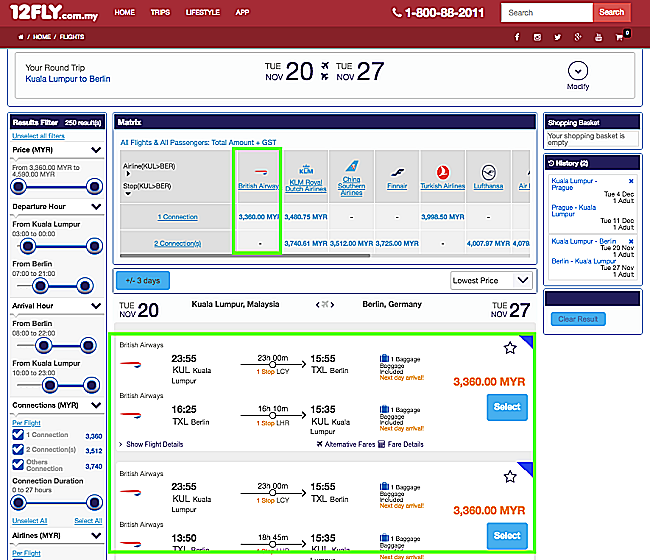Collapse the Arrival Hour filter section
The height and width of the screenshot is (560, 650).
(96, 306)
